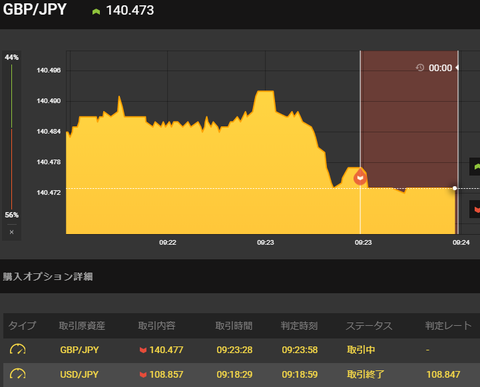
Task: Click the 取引中 status cell
Action: [x=361, y=350]
